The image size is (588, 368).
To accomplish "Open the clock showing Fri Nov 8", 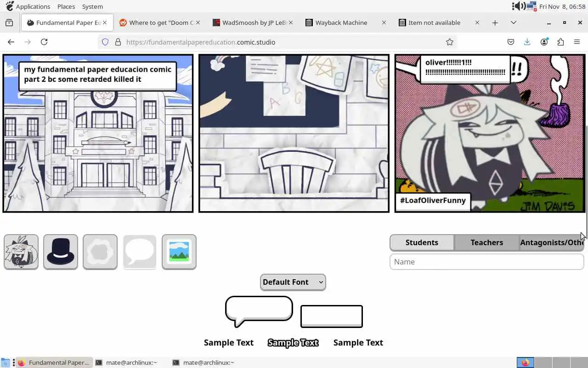I will 562,6.
